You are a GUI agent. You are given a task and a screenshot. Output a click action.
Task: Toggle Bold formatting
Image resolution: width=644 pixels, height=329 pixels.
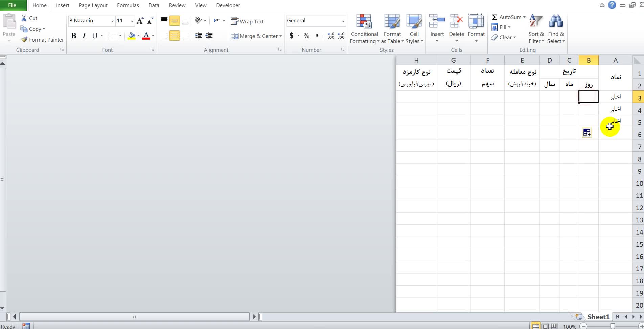73,36
